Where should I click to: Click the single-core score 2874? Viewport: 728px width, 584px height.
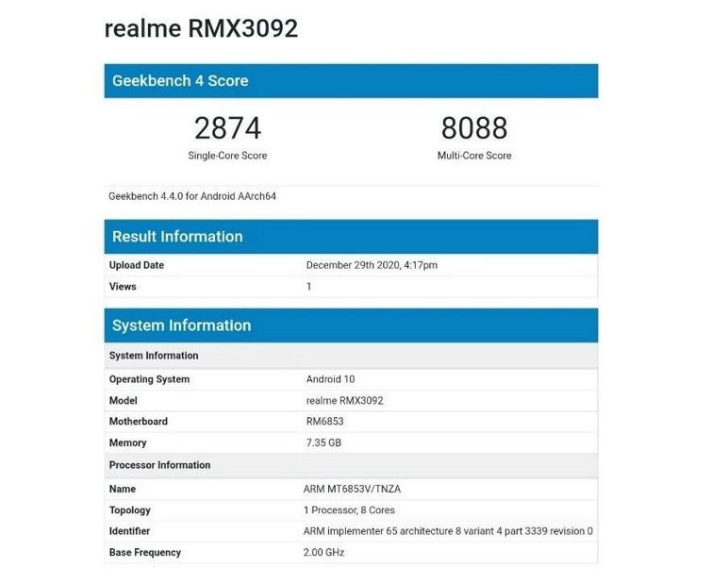227,128
